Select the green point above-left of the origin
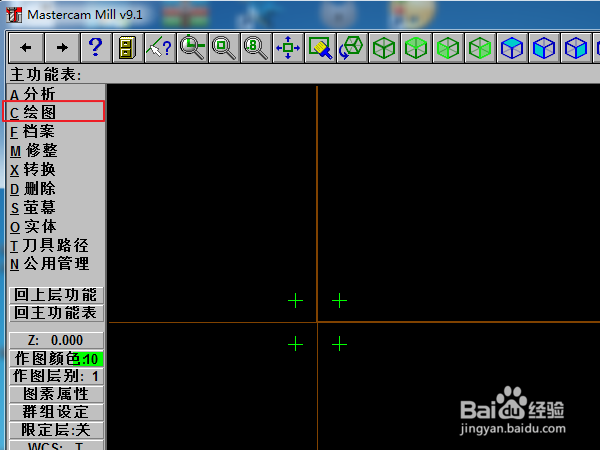 point(295,301)
